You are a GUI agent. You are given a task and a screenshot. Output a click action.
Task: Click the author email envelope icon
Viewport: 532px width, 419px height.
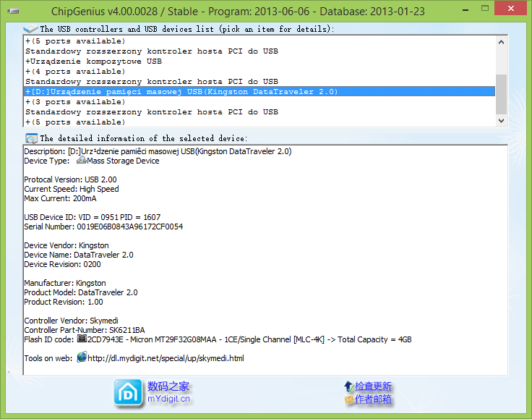(349, 399)
